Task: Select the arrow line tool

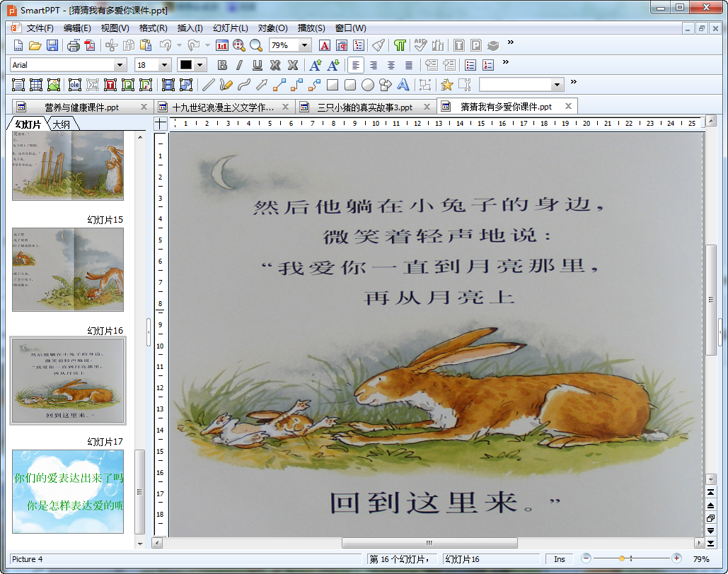Action: tap(261, 84)
